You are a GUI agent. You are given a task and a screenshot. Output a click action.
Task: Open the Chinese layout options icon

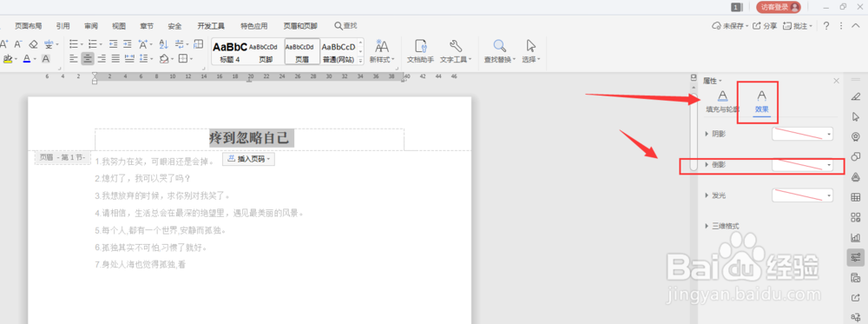[x=143, y=43]
